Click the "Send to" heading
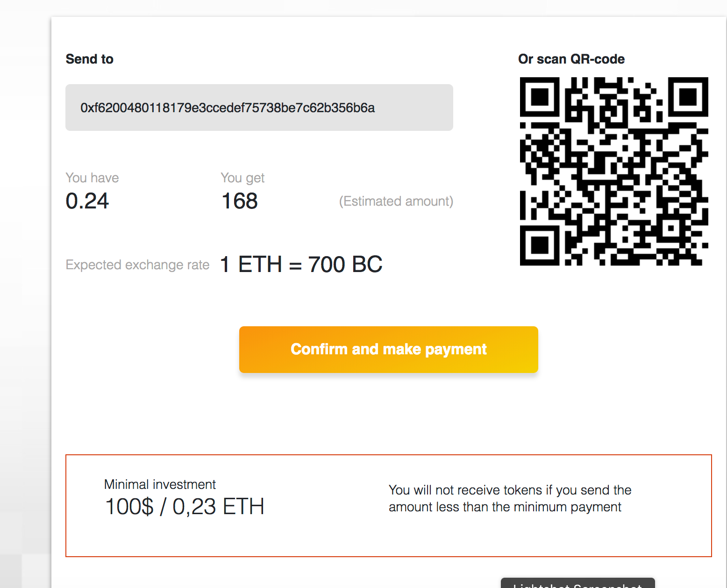 [89, 59]
